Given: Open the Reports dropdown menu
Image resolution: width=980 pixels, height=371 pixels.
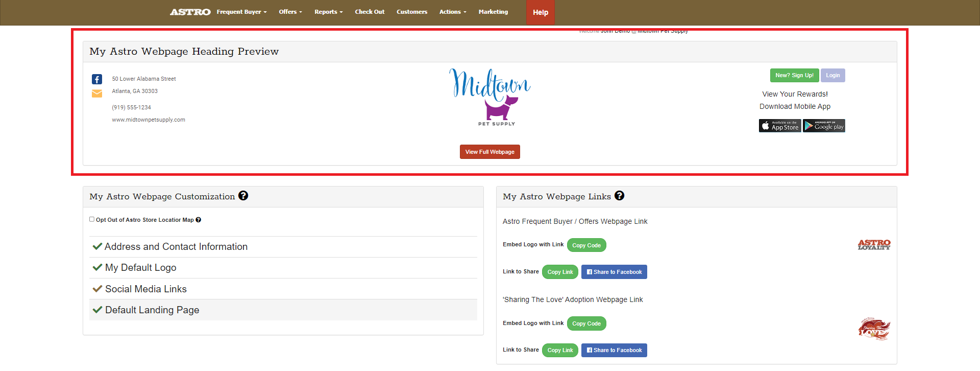Looking at the screenshot, I should point(328,12).
